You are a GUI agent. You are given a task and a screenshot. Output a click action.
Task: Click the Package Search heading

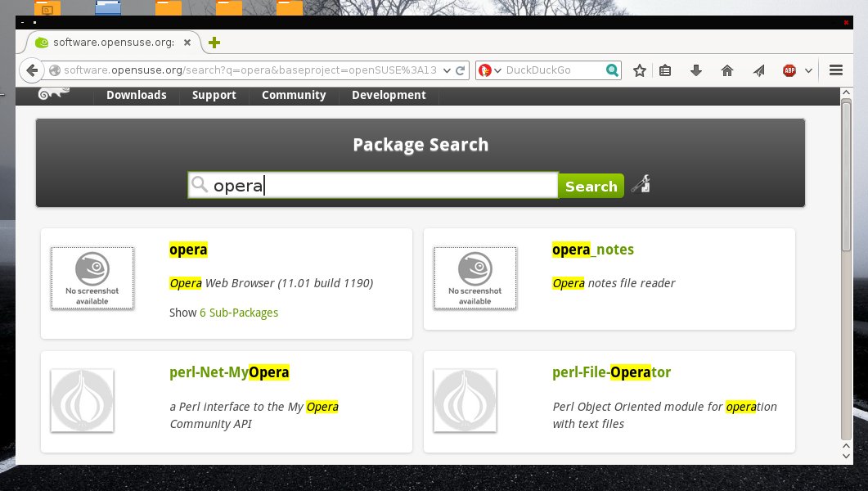pyautogui.click(x=421, y=145)
